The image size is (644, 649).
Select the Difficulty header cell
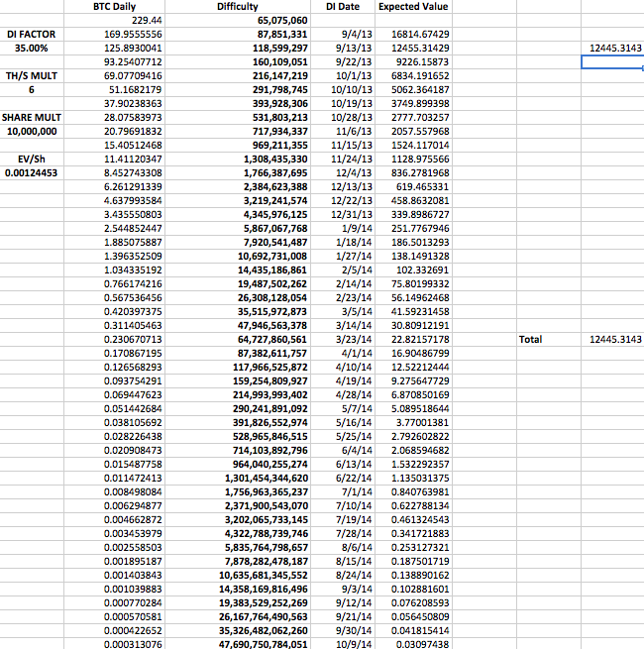[238, 7]
